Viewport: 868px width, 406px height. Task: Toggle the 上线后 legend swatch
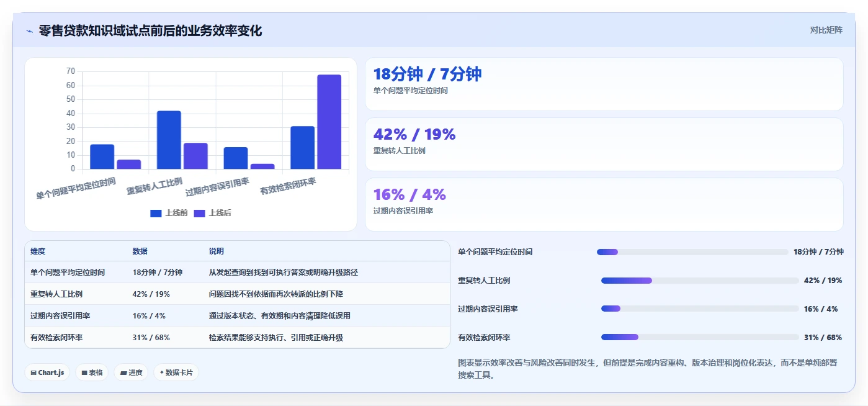(x=199, y=214)
